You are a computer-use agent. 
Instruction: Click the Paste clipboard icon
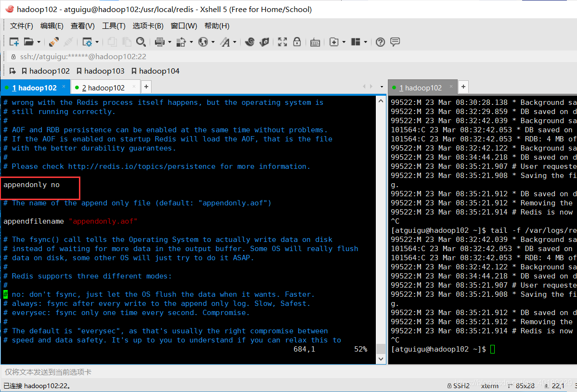(x=127, y=42)
